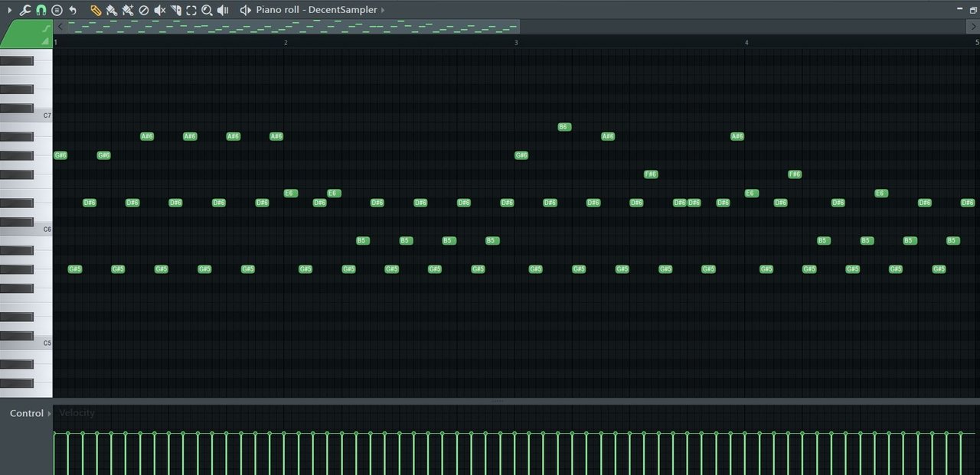
Task: Toggle the magnet snap-to-grid option
Action: click(x=41, y=10)
